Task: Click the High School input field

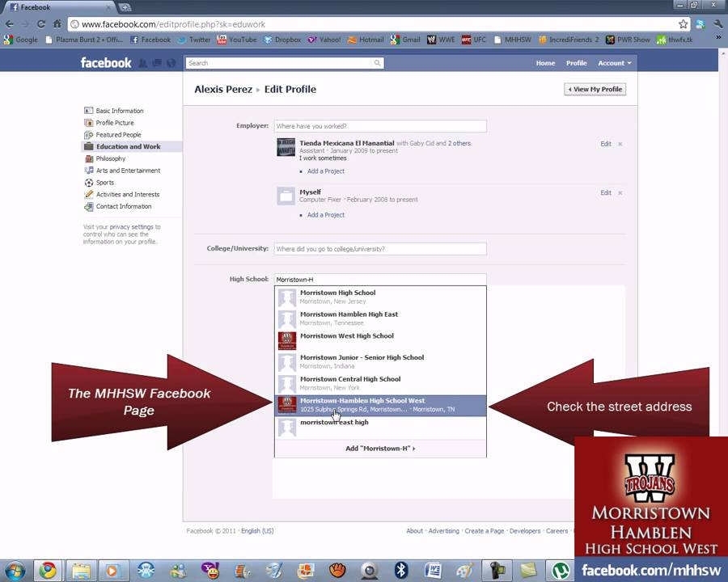Action: [x=380, y=280]
